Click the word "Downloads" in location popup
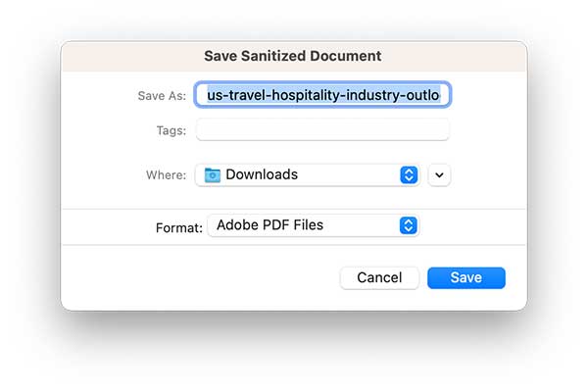 262,174
